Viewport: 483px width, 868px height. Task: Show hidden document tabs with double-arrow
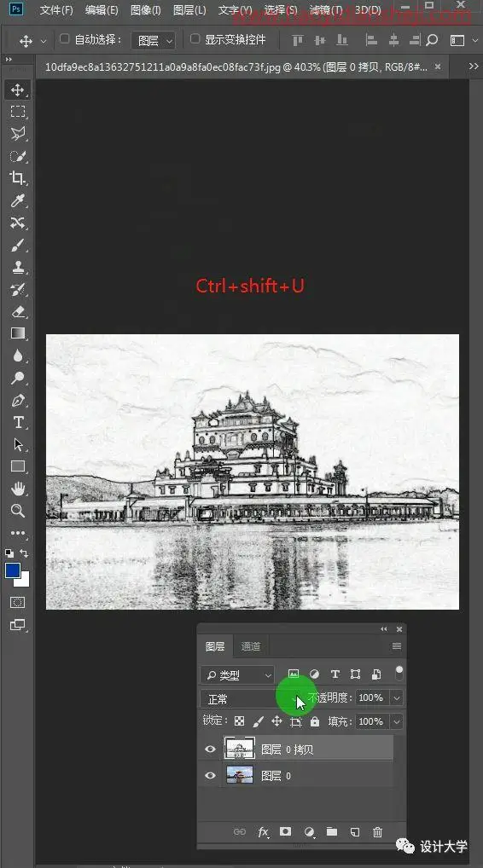pyautogui.click(x=474, y=66)
